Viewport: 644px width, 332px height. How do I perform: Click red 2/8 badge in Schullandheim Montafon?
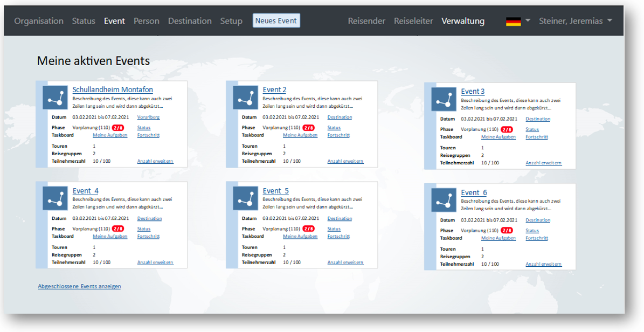(117, 128)
